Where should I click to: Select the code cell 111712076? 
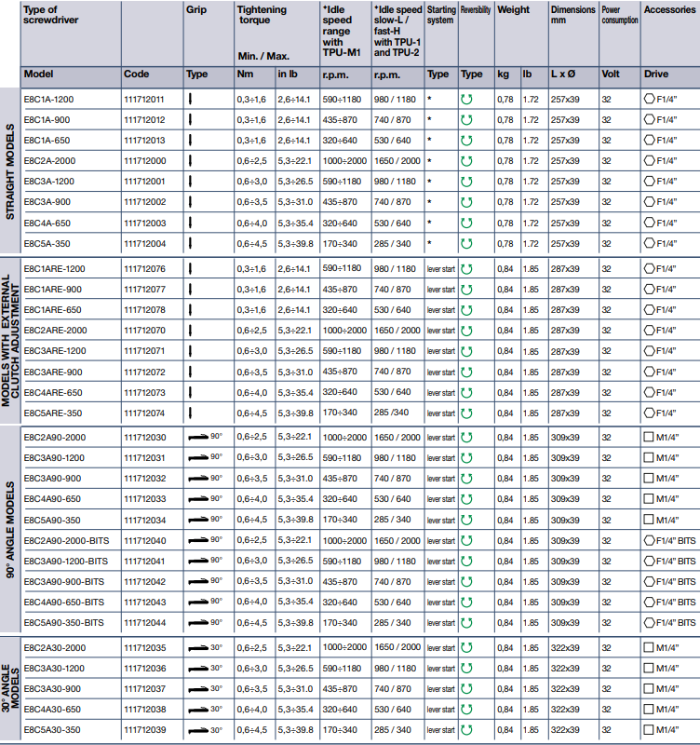(145, 269)
